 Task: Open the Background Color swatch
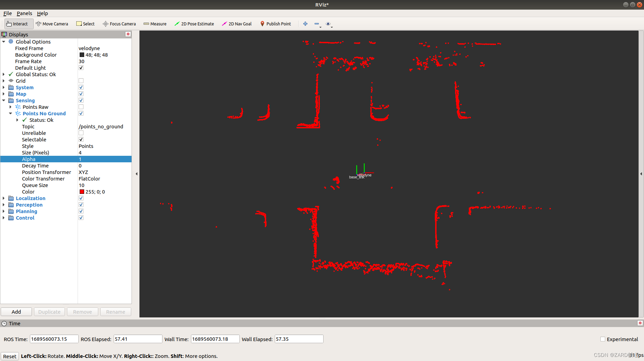pyautogui.click(x=82, y=55)
